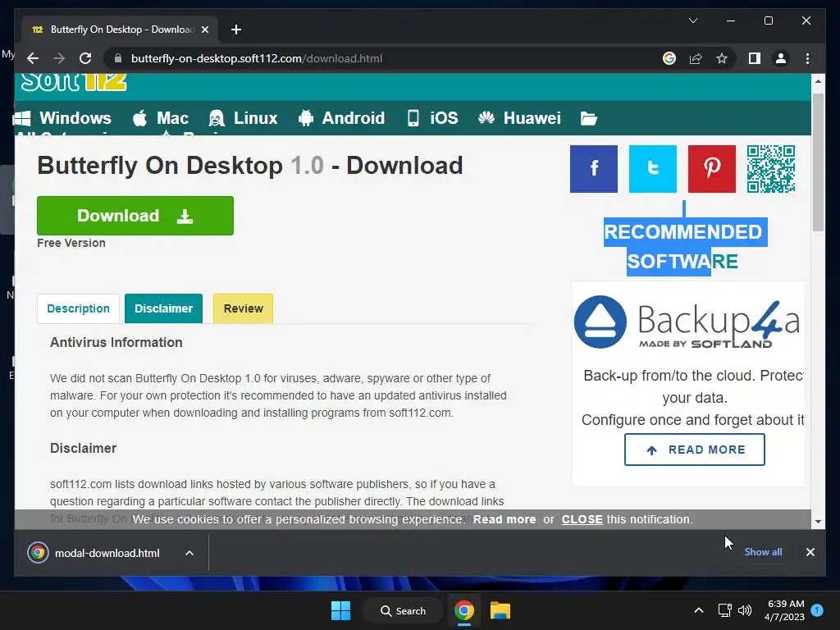840x630 pixels.
Task: Click the address bar URL
Action: click(x=257, y=58)
